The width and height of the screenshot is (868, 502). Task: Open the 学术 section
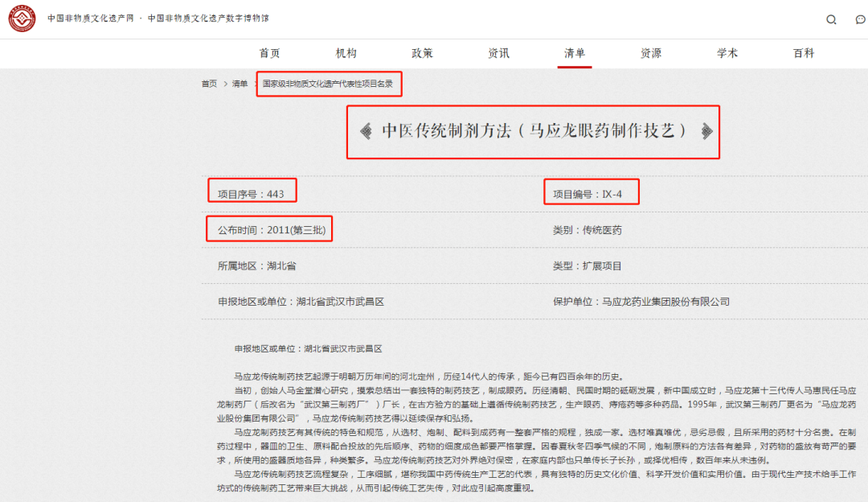[x=727, y=52]
